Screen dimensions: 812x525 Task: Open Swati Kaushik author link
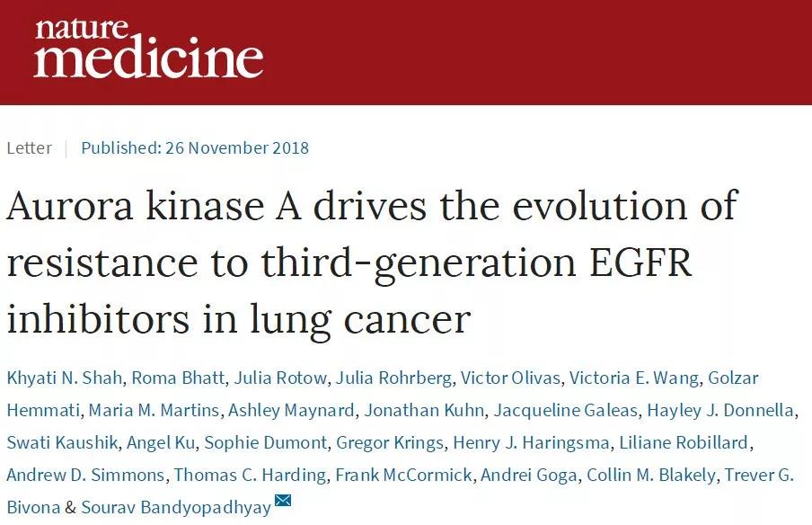click(x=62, y=442)
